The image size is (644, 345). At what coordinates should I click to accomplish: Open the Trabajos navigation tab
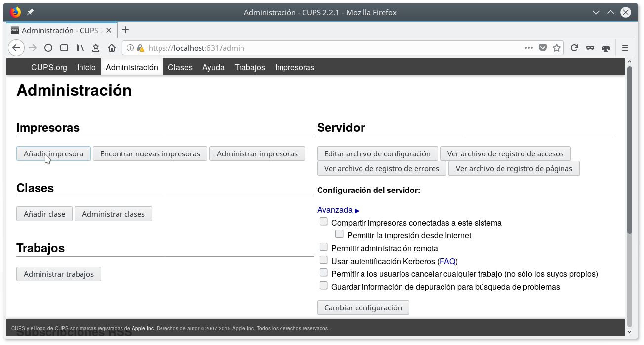249,67
